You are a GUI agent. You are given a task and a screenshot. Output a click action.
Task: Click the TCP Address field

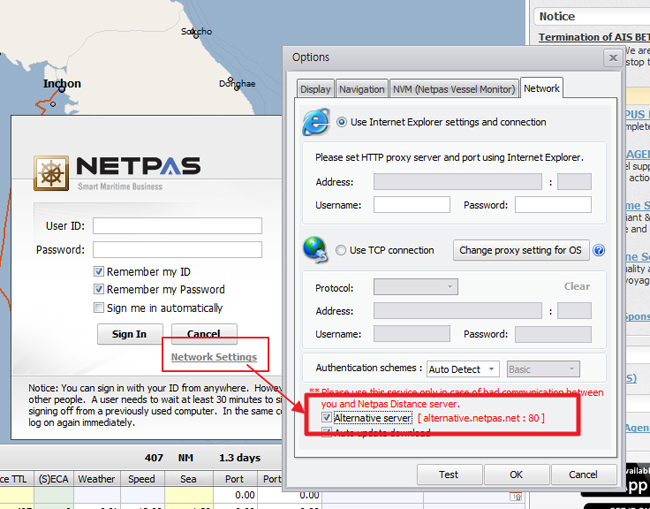(458, 311)
